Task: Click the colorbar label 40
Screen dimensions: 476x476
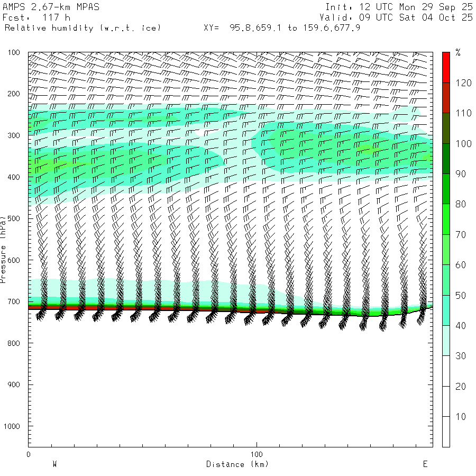Action: point(461,326)
